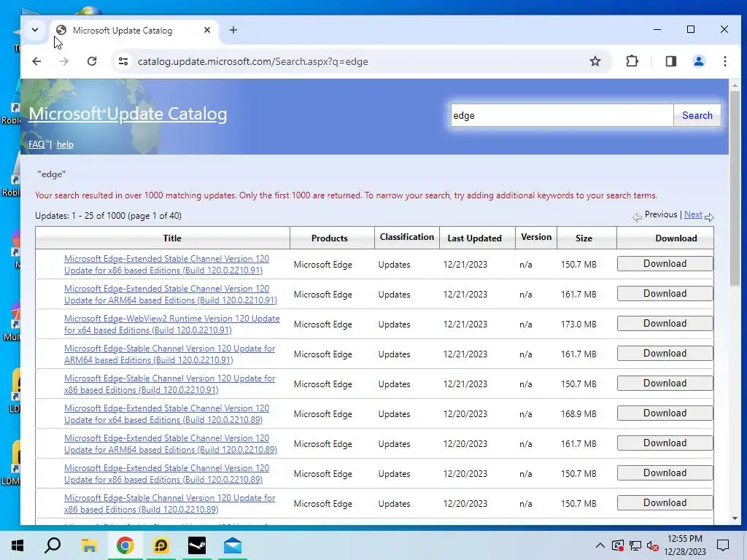Download Stable Channel x86 Build 120.0.2210.91
The height and width of the screenshot is (560, 747).
point(665,384)
